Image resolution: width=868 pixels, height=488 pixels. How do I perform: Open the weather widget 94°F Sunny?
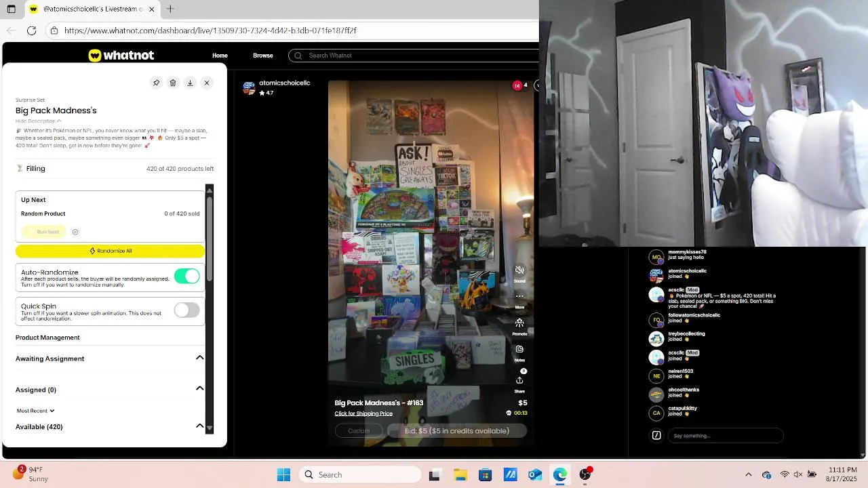pos(31,474)
